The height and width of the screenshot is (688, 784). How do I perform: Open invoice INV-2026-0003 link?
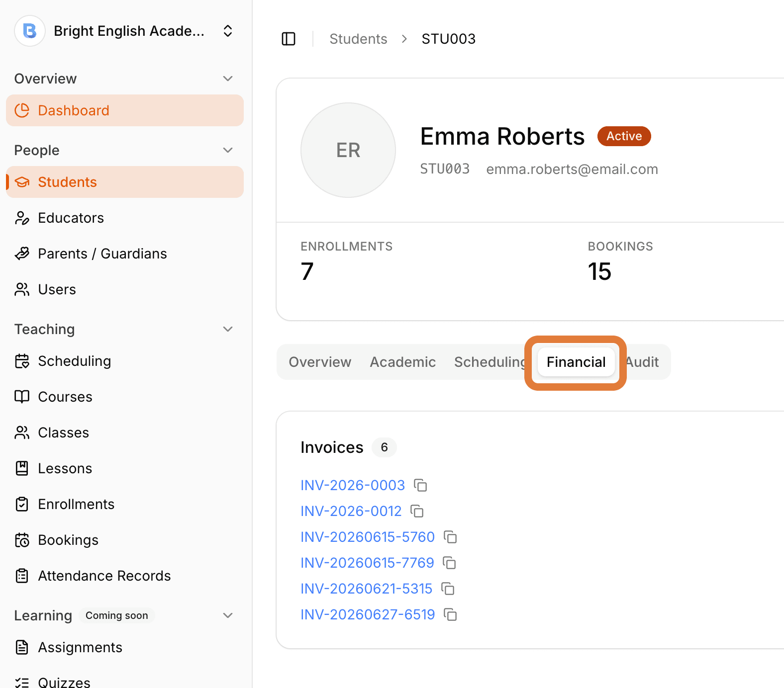coord(353,485)
